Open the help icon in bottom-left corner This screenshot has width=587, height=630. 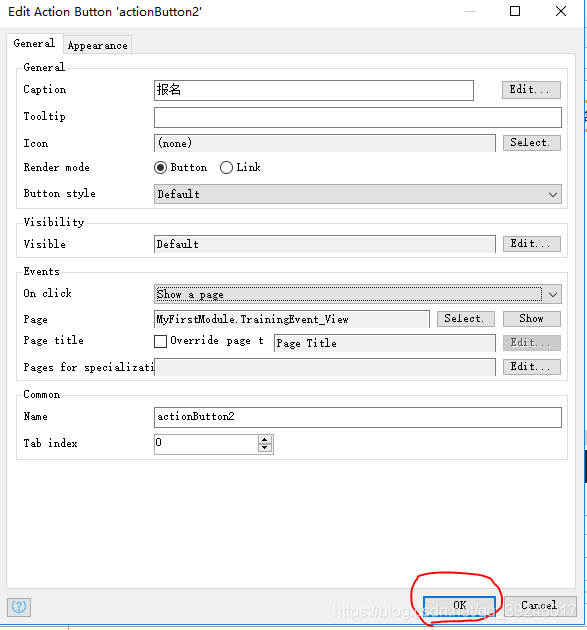pyautogui.click(x=18, y=607)
